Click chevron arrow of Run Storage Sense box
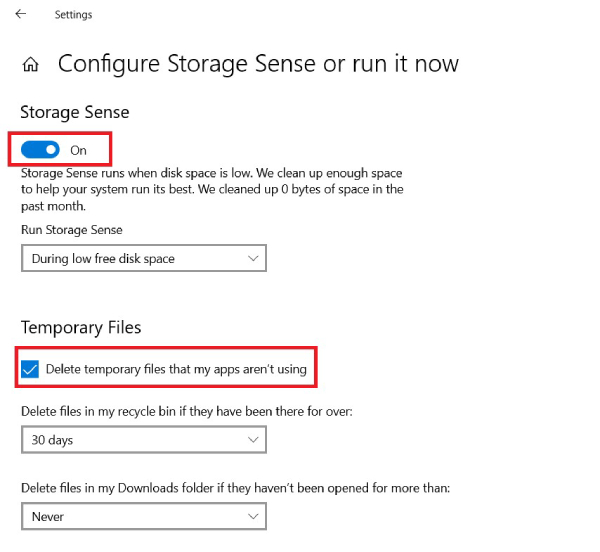The height and width of the screenshot is (552, 600). pos(251,259)
